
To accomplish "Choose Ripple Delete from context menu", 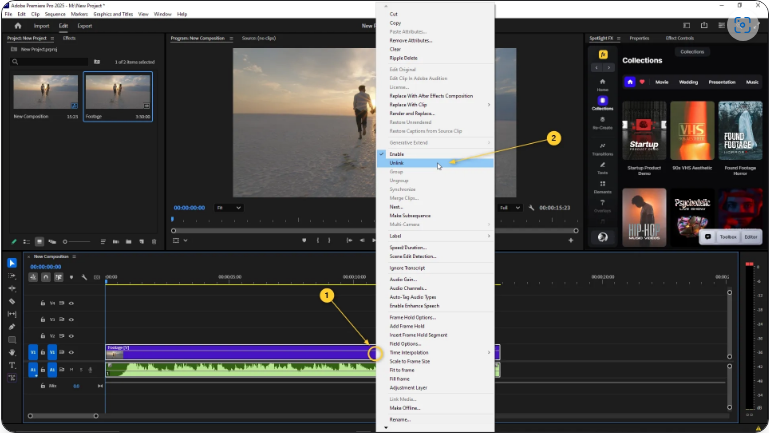I will point(435,58).
